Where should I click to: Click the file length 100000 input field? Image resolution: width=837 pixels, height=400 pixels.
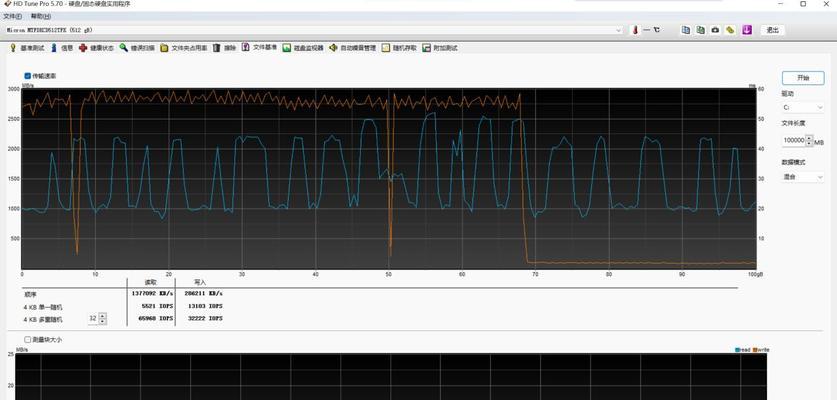pos(794,140)
